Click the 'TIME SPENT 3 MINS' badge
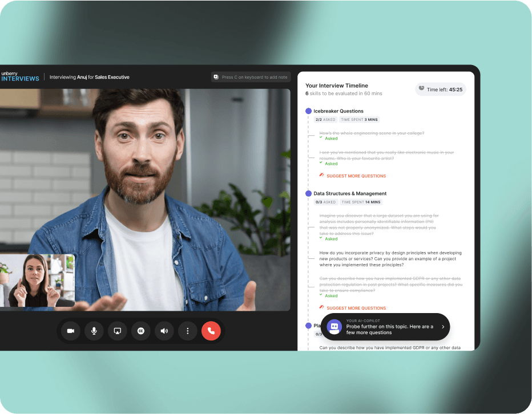The height and width of the screenshot is (414, 532). click(x=359, y=120)
